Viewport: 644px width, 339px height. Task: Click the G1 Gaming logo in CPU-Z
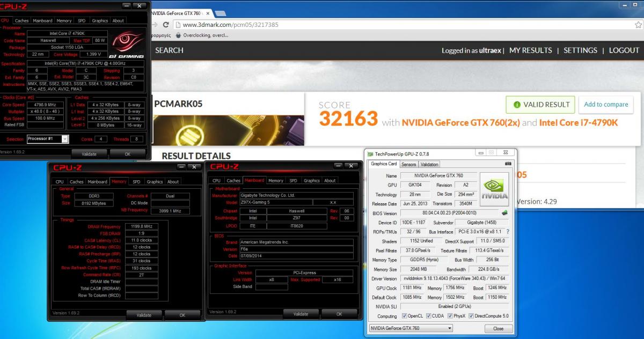point(127,45)
